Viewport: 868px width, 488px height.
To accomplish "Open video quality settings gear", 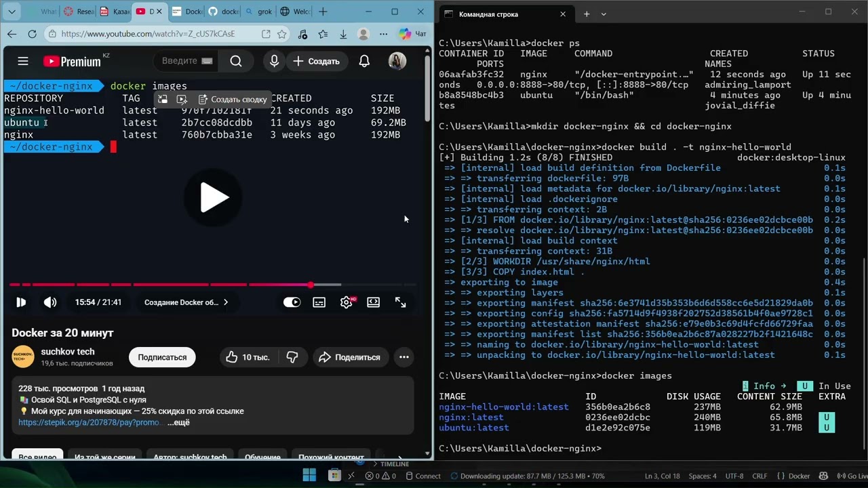I will pyautogui.click(x=347, y=302).
